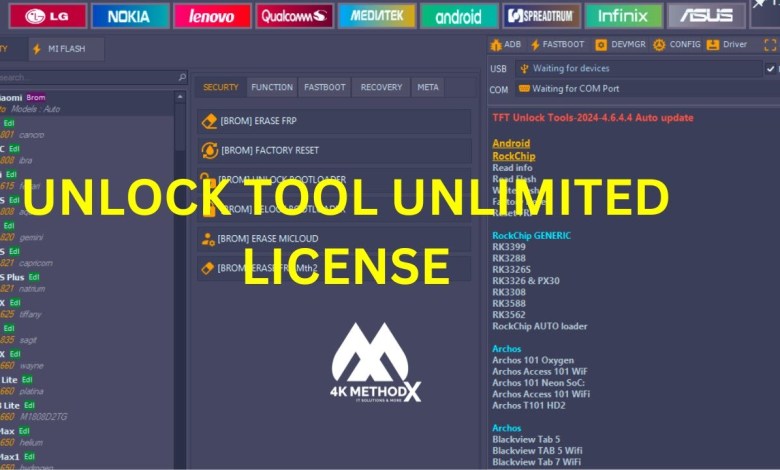Image resolution: width=780 pixels, height=470 pixels.
Task: Open the COM Waiting for COM Port field
Action: tap(647, 89)
